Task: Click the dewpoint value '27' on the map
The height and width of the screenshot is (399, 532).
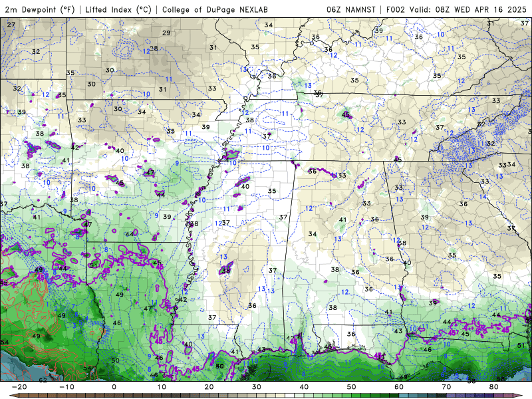Action: click(11, 25)
